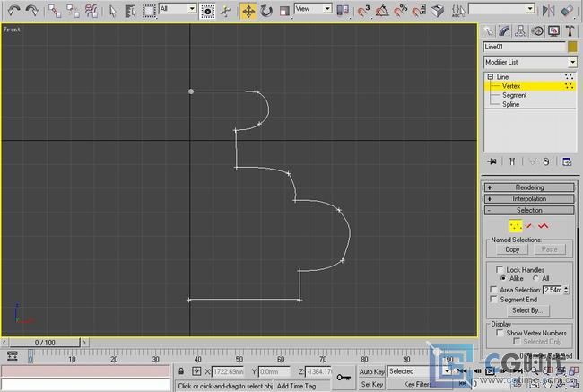The width and height of the screenshot is (583, 392).
Task: Toggle the selection lock padlock icon
Action: (x=180, y=370)
